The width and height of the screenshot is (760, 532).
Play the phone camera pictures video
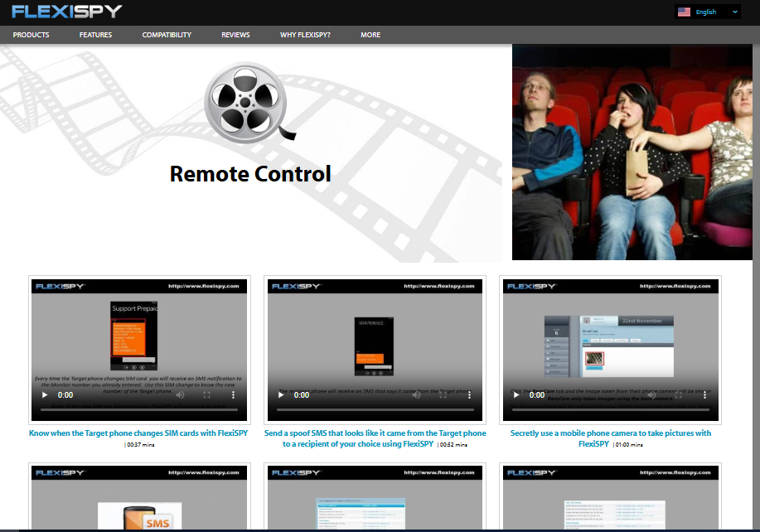516,395
